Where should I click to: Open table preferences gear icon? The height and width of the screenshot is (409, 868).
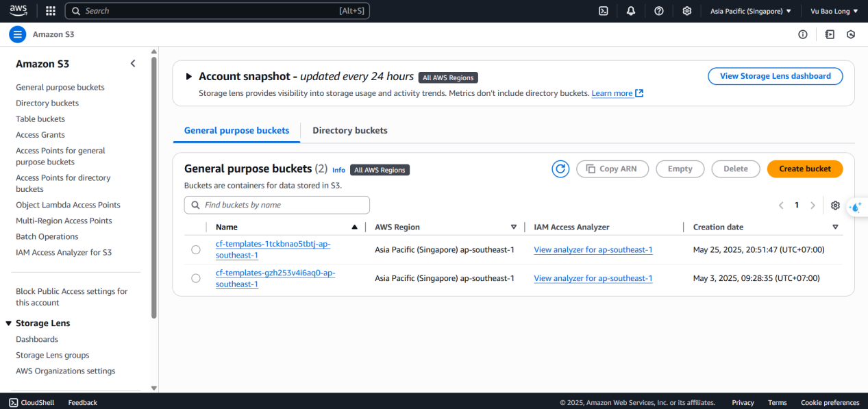pyautogui.click(x=835, y=205)
